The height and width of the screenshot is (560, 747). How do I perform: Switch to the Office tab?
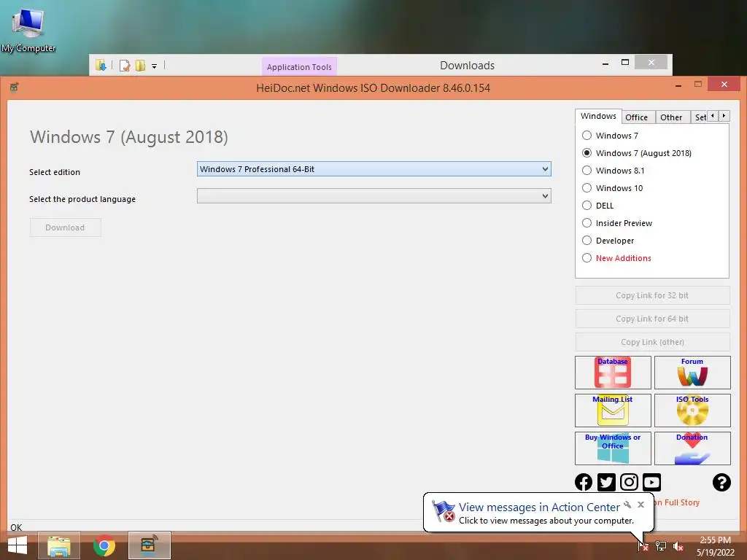point(636,117)
